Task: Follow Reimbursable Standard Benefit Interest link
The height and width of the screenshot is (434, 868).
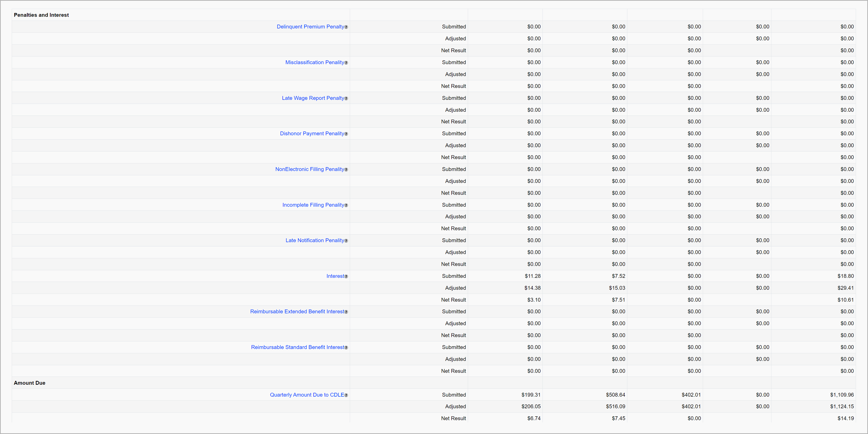Action: [x=297, y=348]
